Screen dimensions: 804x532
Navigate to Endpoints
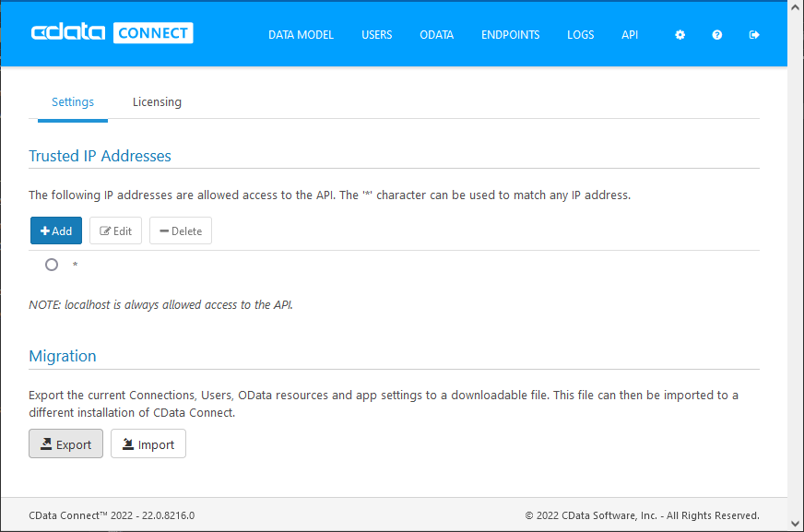(510, 35)
